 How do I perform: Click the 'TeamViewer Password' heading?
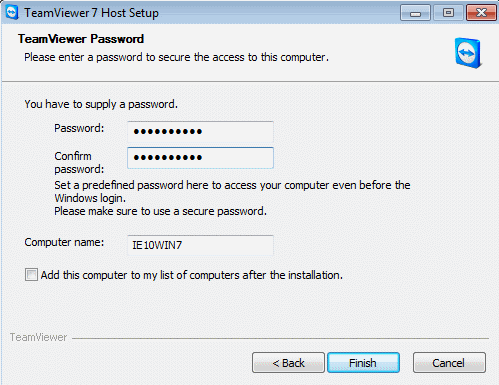click(81, 39)
